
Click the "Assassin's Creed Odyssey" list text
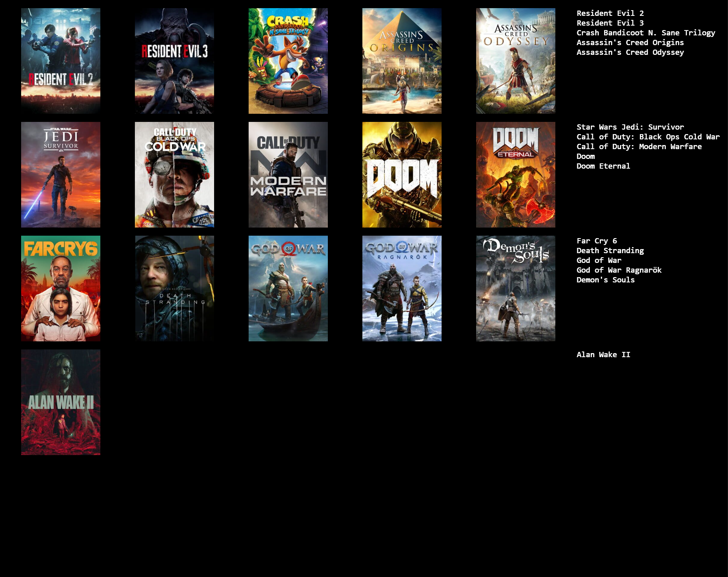[630, 52]
